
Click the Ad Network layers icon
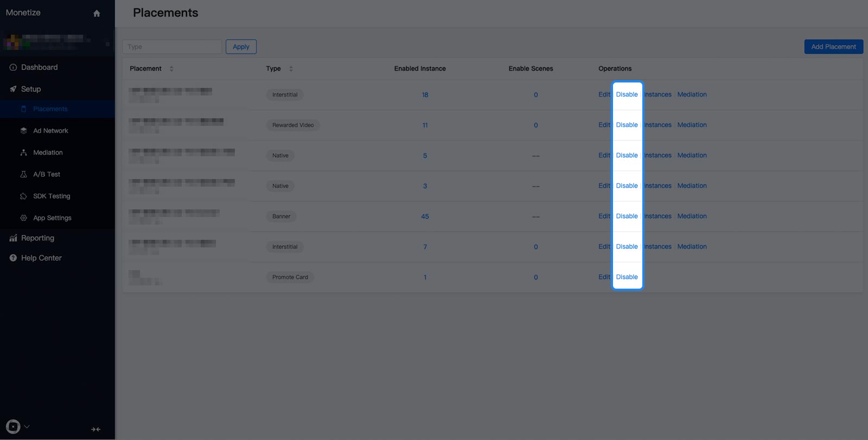[x=23, y=131]
